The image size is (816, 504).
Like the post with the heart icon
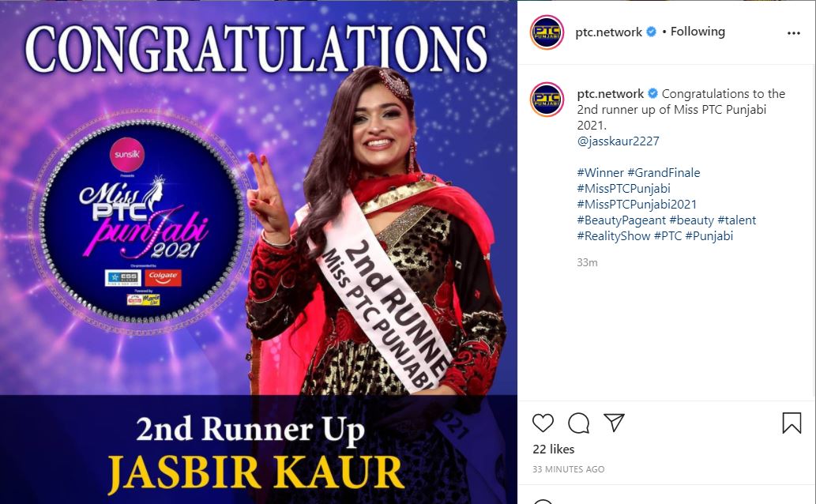543,423
